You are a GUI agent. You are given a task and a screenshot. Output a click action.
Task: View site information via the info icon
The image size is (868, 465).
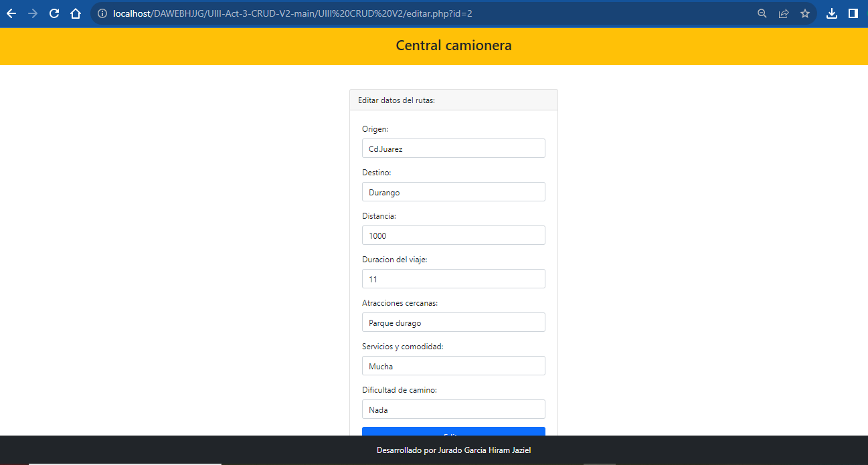coord(100,13)
